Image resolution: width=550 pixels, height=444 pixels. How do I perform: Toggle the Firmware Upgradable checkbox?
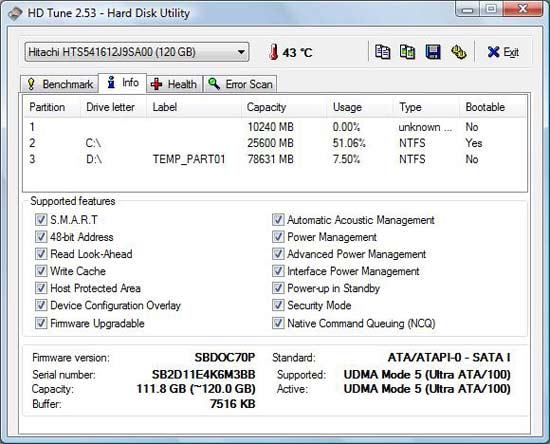pyautogui.click(x=41, y=323)
